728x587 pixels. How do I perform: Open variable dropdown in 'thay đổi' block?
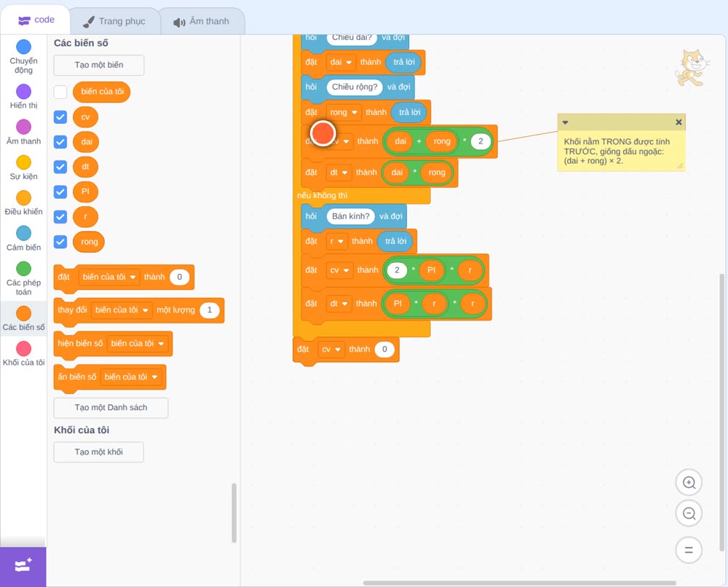(x=122, y=310)
